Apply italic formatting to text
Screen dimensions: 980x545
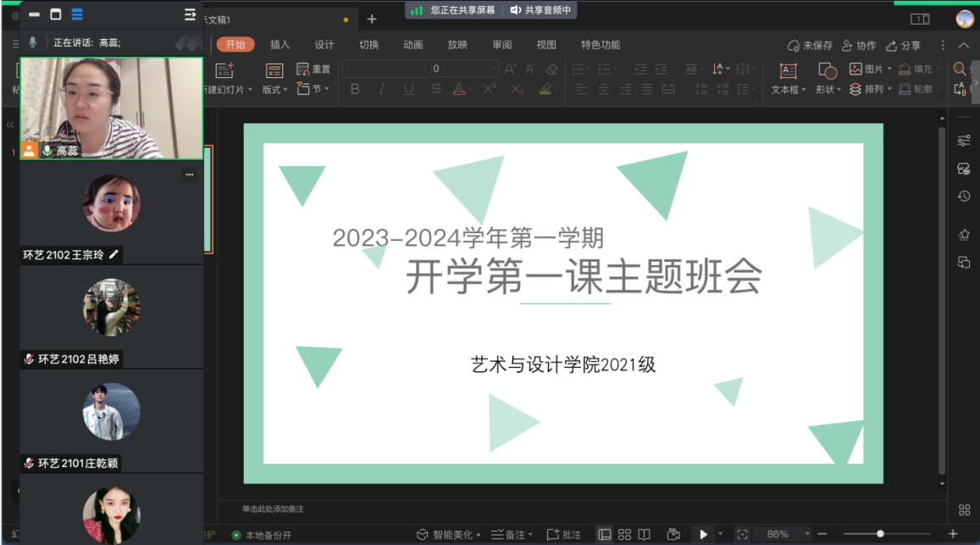382,89
